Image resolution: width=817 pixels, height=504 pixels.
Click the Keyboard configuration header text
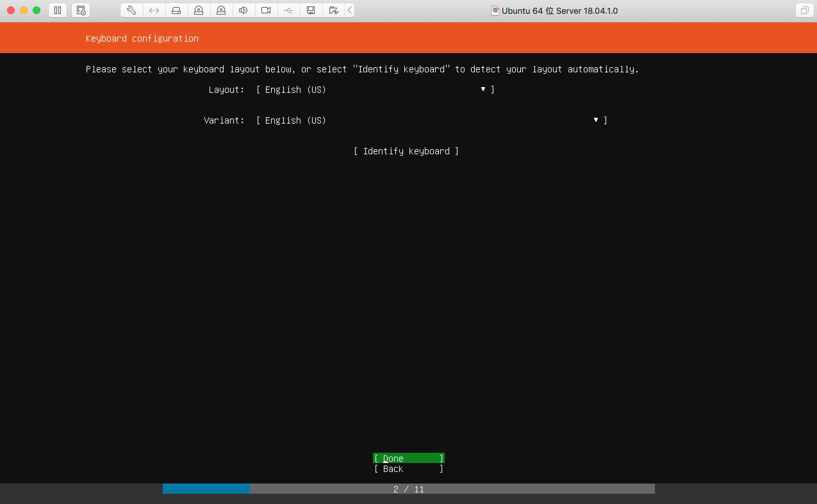pyautogui.click(x=142, y=38)
